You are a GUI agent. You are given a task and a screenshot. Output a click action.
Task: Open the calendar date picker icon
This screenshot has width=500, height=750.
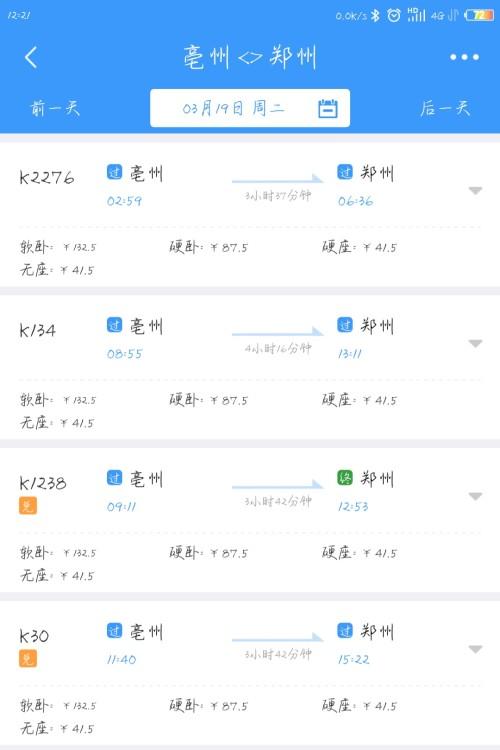coord(328,108)
